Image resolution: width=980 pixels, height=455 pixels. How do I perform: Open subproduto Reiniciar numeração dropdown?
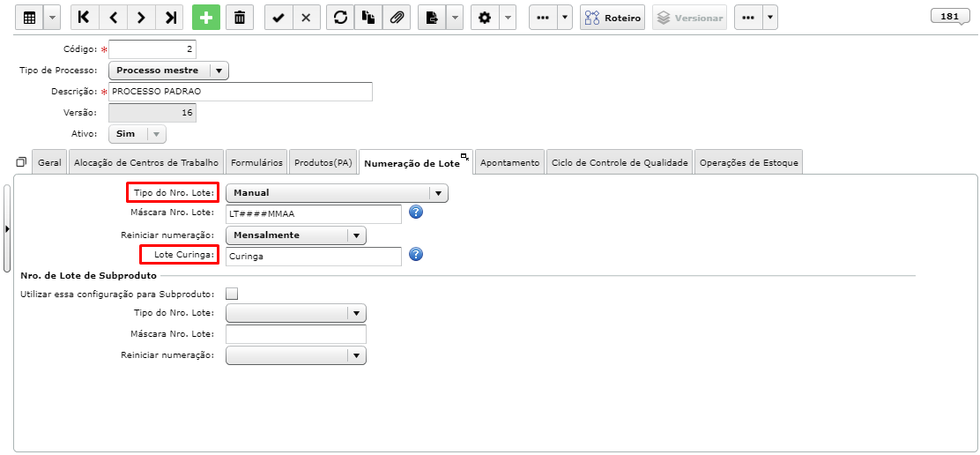tap(295, 355)
